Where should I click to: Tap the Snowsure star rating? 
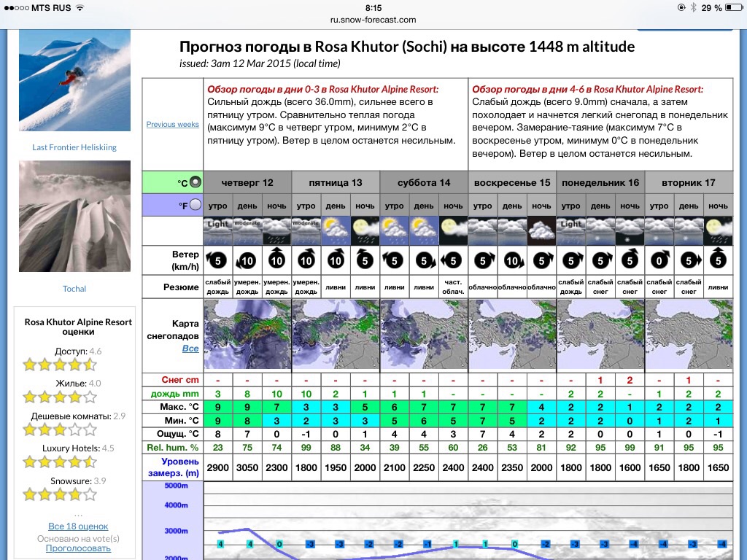pos(60,495)
